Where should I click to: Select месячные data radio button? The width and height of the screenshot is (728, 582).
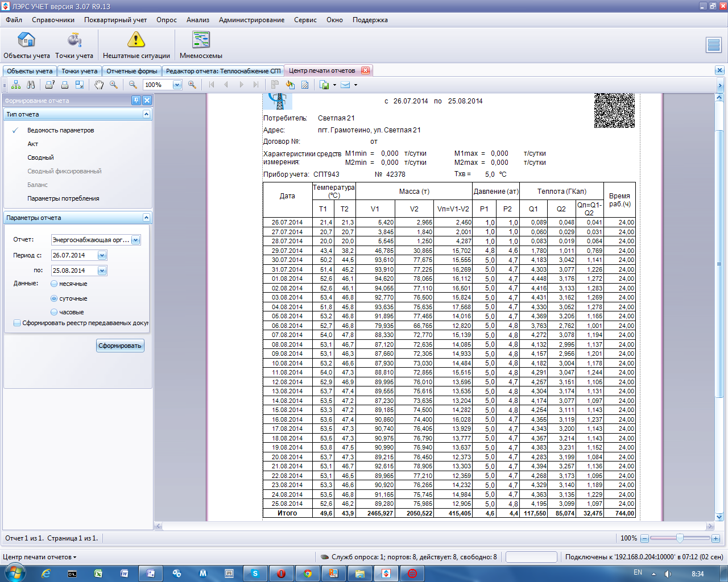pos(54,284)
